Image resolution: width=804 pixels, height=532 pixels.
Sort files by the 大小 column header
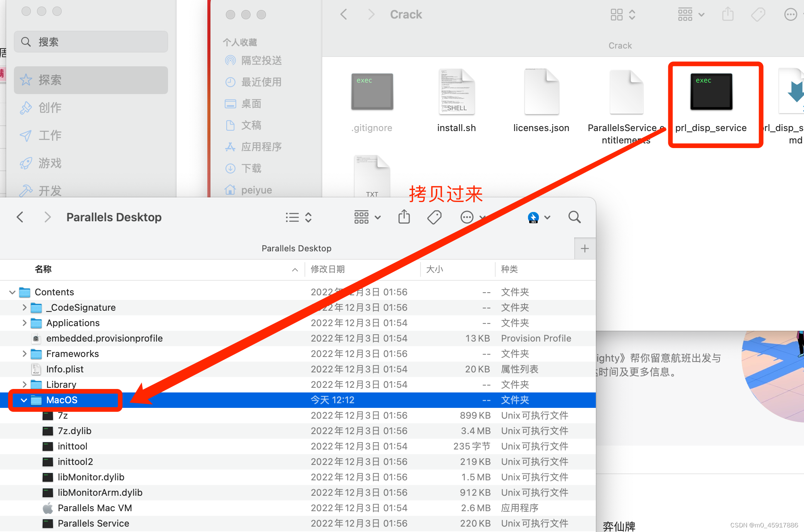435,269
